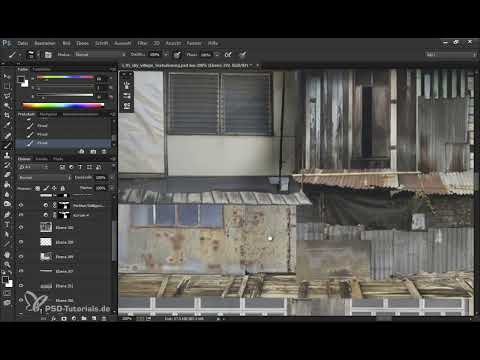480x360 pixels.
Task: Lock transparent pixels of the layer
Action: [38, 188]
